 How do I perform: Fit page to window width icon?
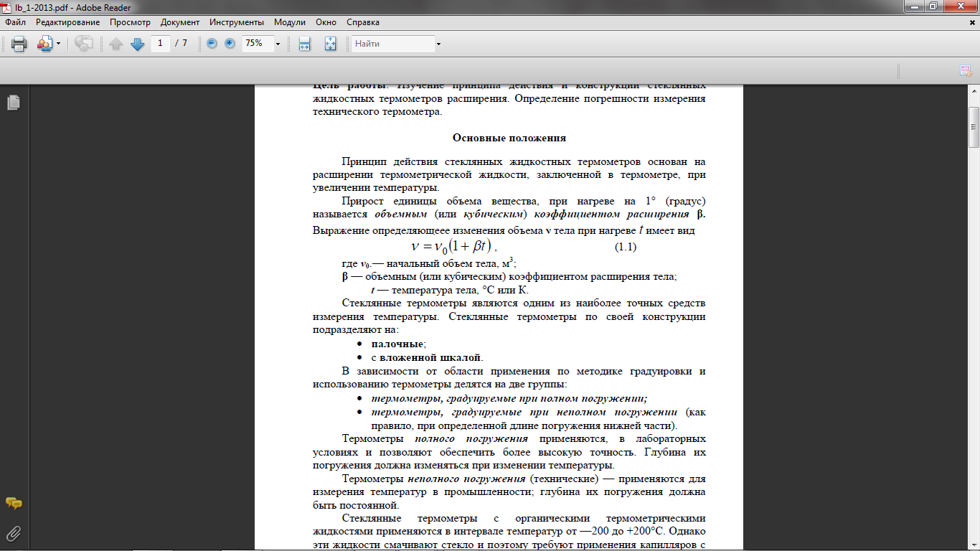click(304, 44)
